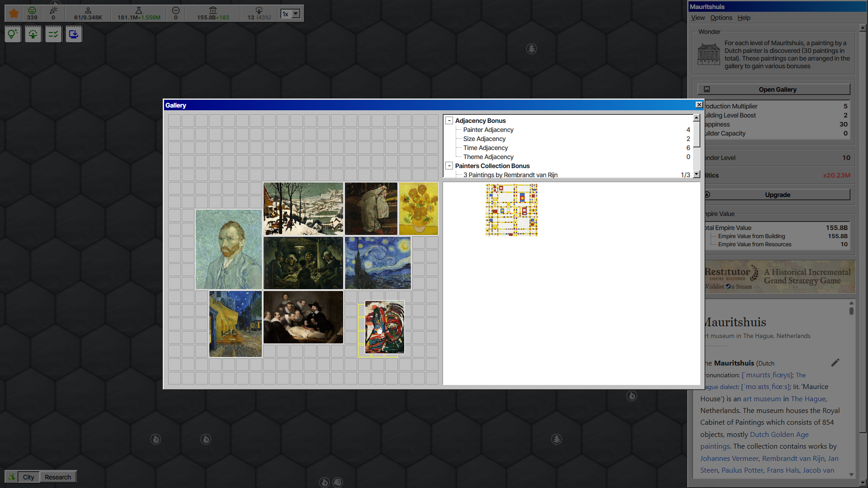
Task: Click the museum building empire value icon
Action: (x=213, y=10)
